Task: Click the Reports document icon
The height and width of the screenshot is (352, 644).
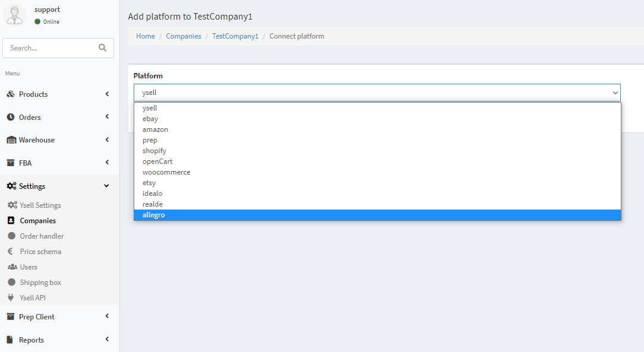Action: 10,340
